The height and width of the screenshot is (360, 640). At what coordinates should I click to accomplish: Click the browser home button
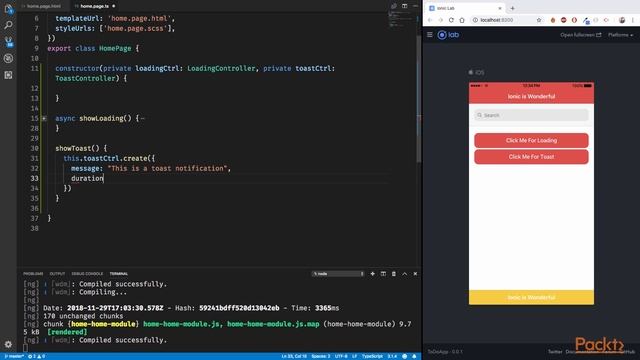click(x=462, y=20)
